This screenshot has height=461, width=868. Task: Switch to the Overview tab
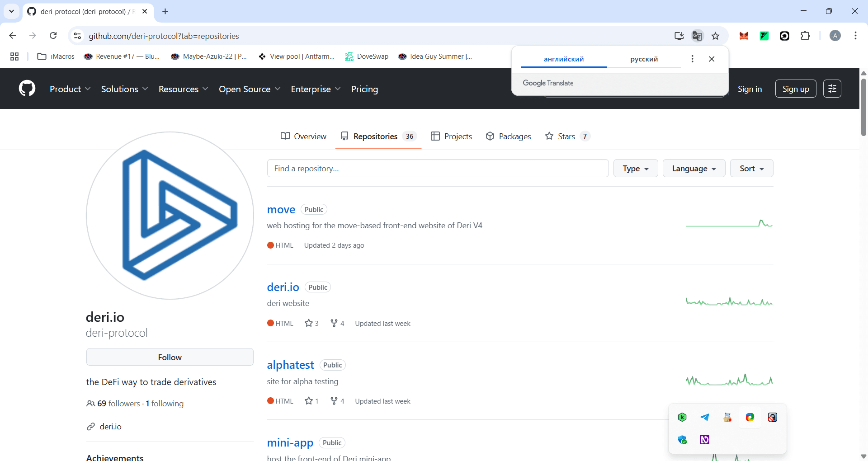(303, 136)
